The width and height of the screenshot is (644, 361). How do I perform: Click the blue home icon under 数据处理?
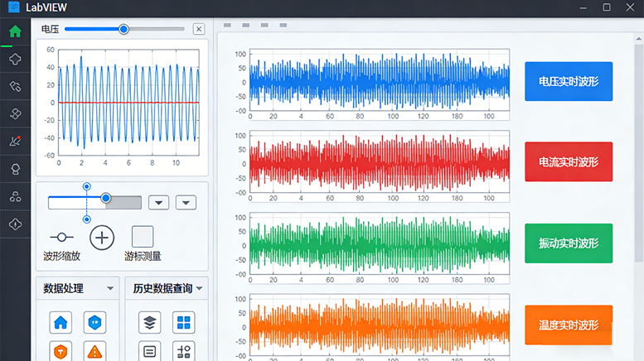[x=61, y=322]
